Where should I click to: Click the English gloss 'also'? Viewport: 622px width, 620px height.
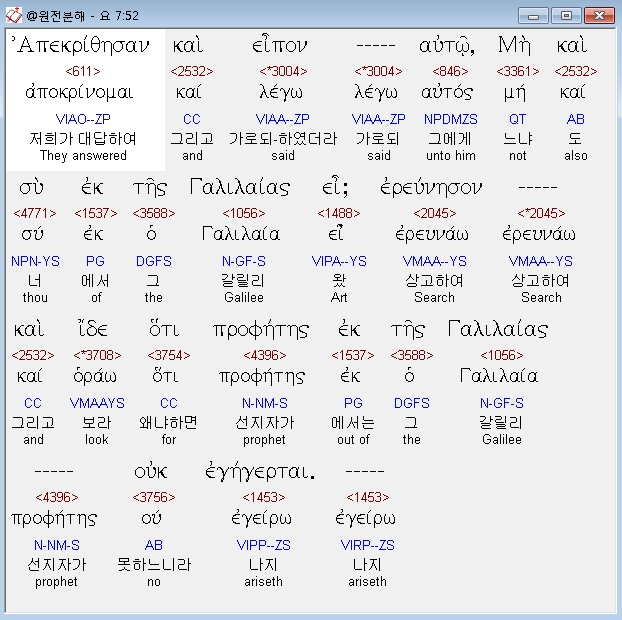(576, 155)
